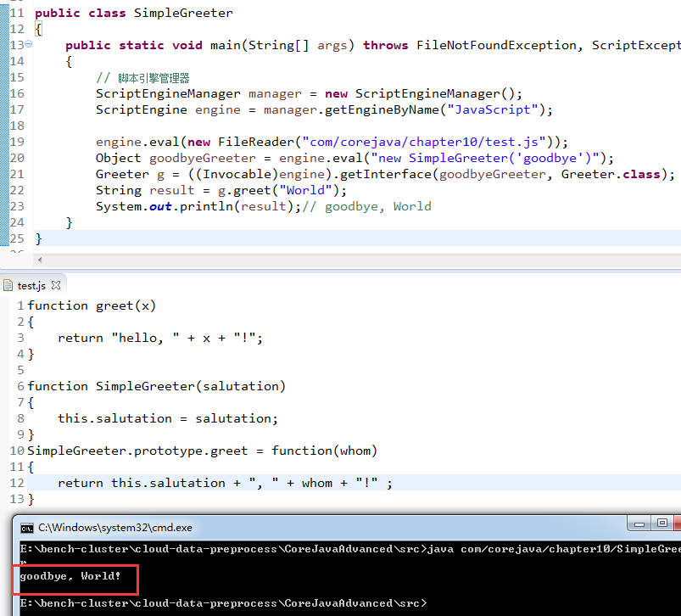Click System.out.println statement

(x=198, y=206)
